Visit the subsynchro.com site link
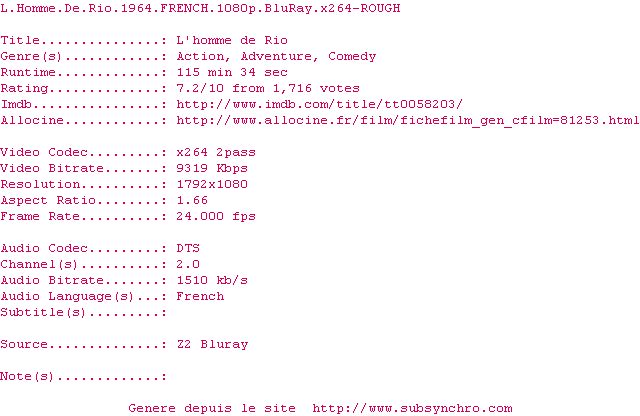The image size is (640, 416). point(412,408)
